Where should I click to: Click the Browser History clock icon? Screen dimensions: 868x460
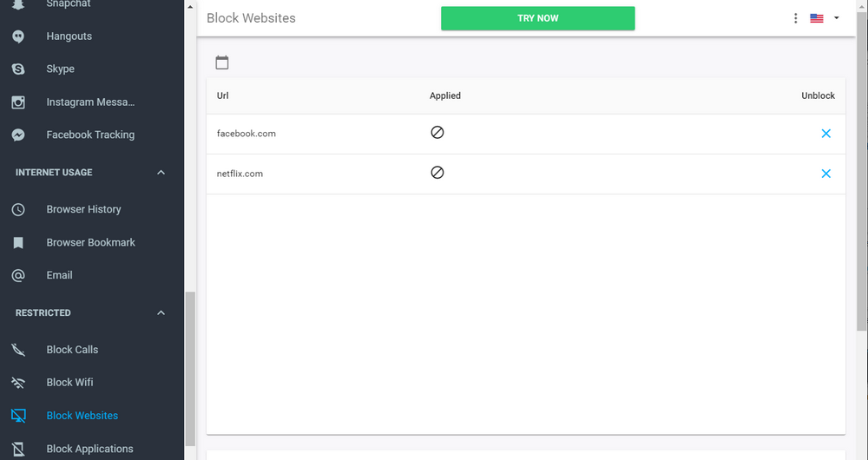18,209
